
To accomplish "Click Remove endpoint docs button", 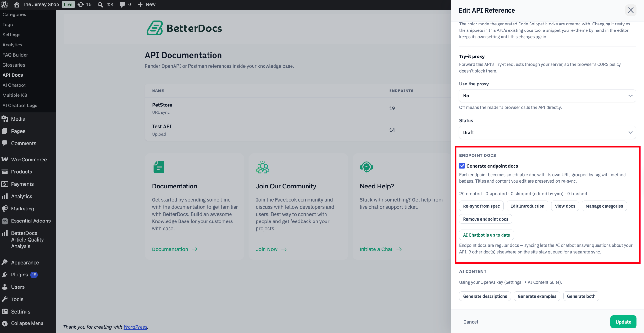I will pos(486,219).
